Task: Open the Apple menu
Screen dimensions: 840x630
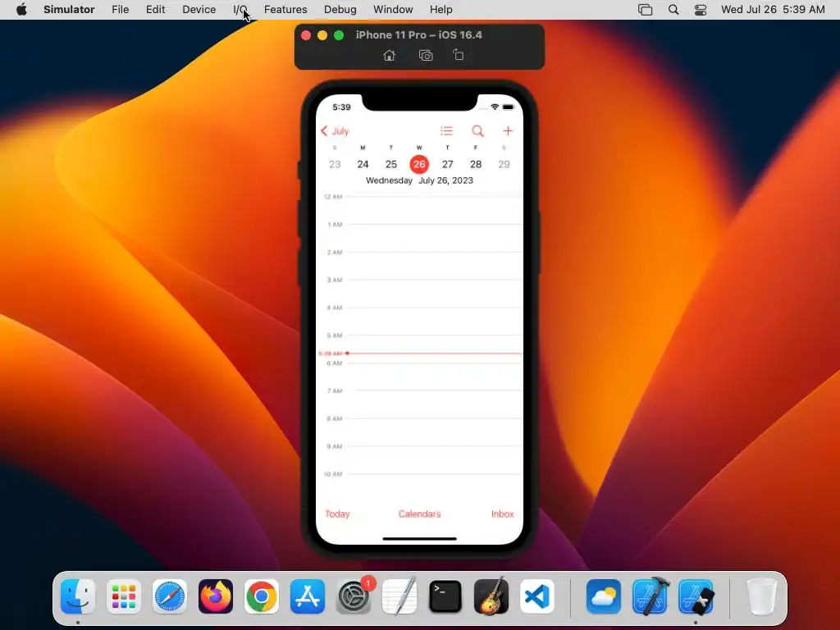Action: click(21, 10)
